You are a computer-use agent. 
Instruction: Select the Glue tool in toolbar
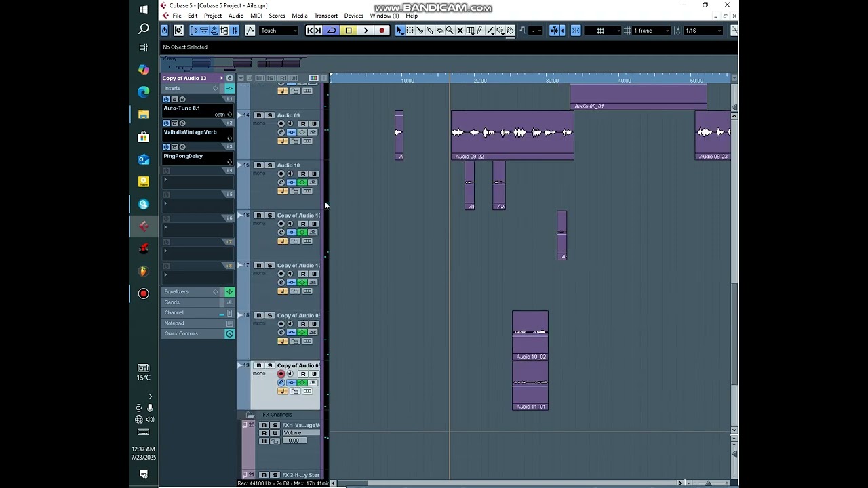430,30
